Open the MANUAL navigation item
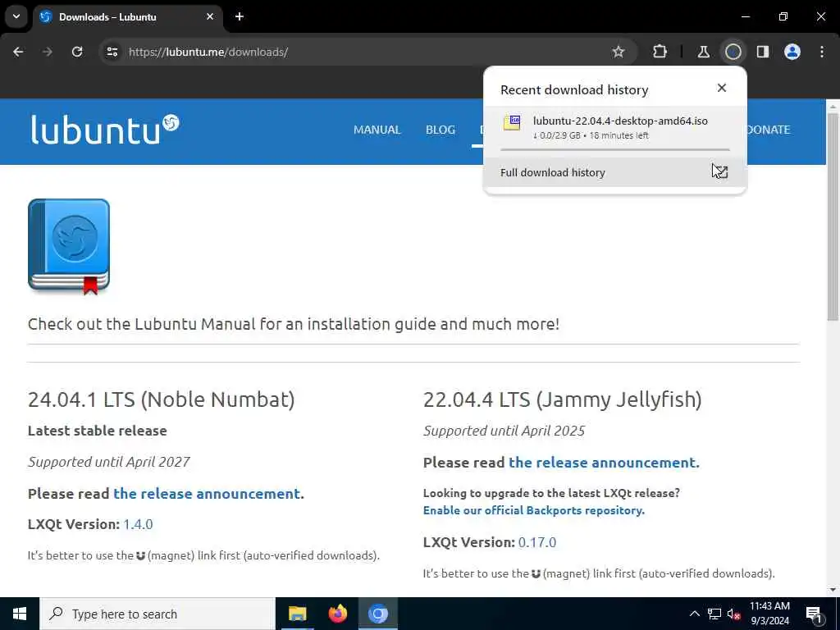The height and width of the screenshot is (630, 840). point(377,130)
